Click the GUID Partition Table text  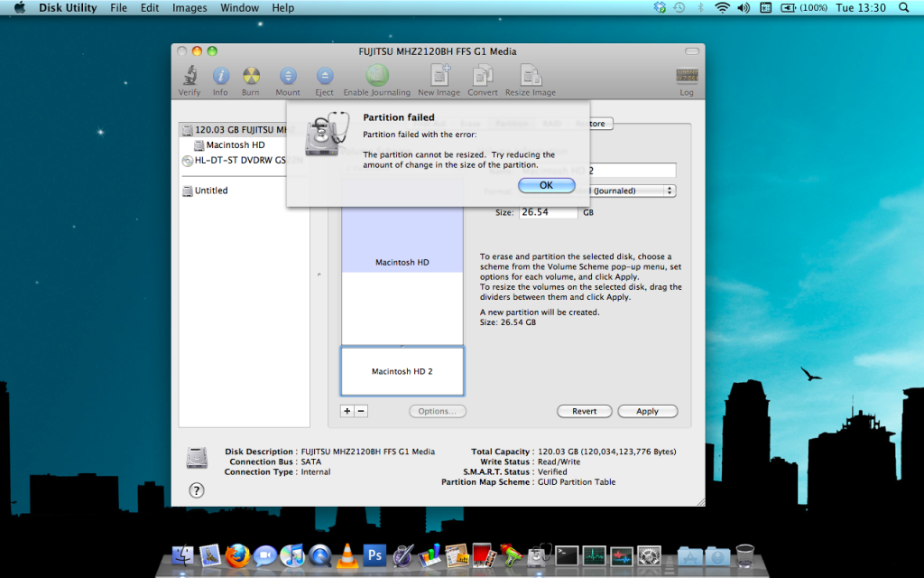pyautogui.click(x=577, y=482)
